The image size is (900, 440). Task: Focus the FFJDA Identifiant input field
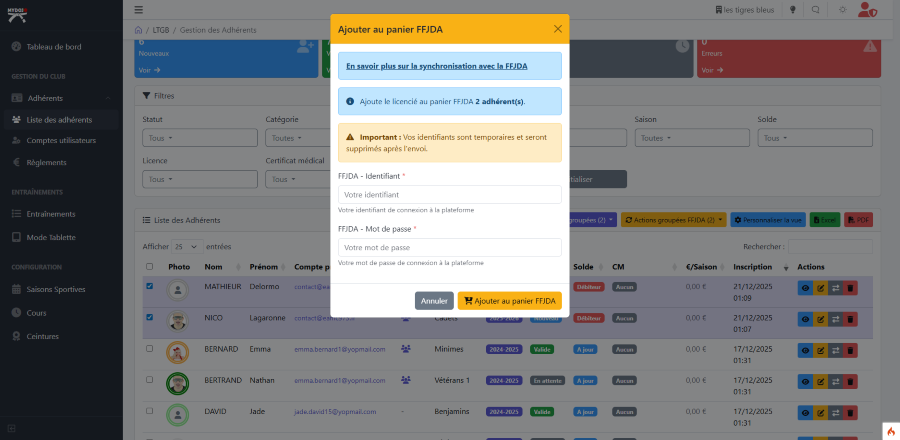(449, 194)
